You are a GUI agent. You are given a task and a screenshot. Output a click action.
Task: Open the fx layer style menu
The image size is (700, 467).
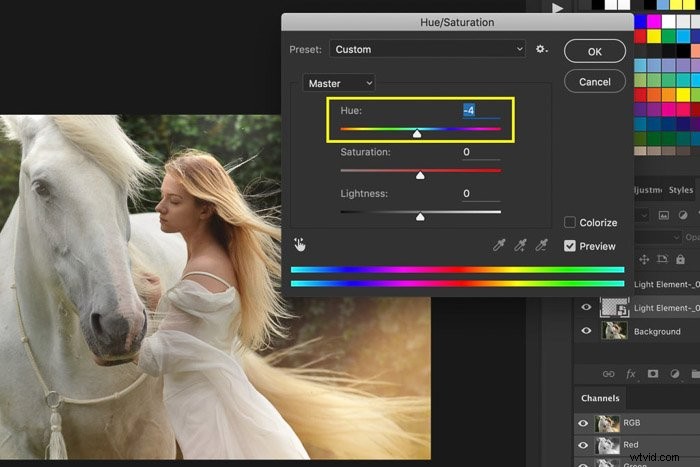631,374
